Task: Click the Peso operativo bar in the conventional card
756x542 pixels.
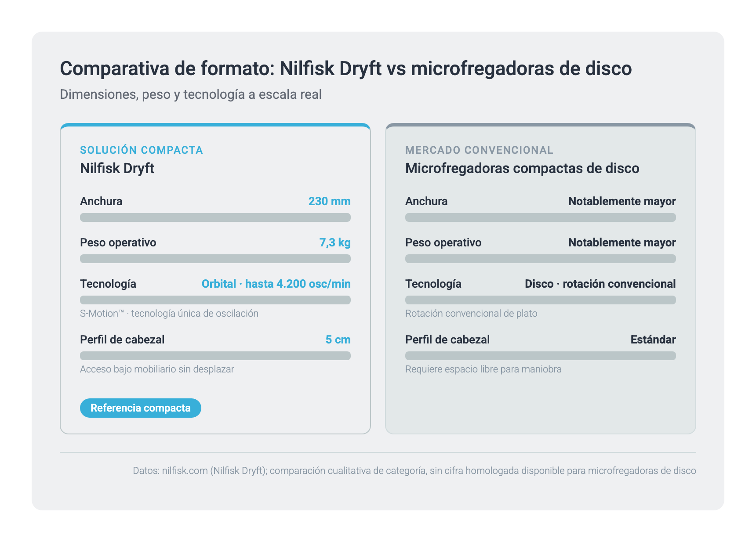Action: (x=541, y=259)
